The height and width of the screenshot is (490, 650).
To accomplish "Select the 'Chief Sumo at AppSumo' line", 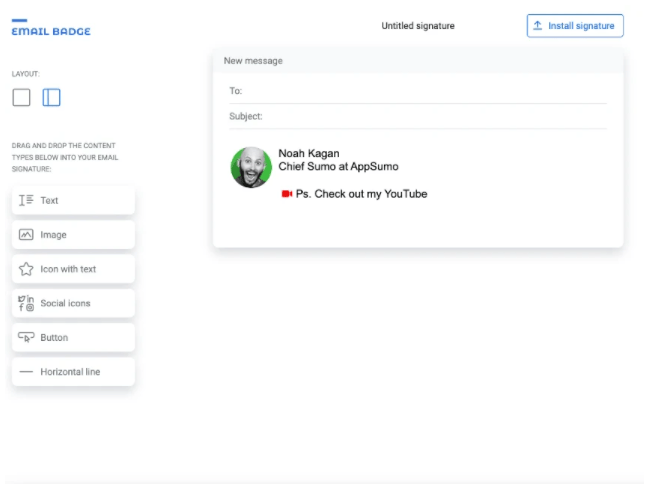I will (338, 167).
